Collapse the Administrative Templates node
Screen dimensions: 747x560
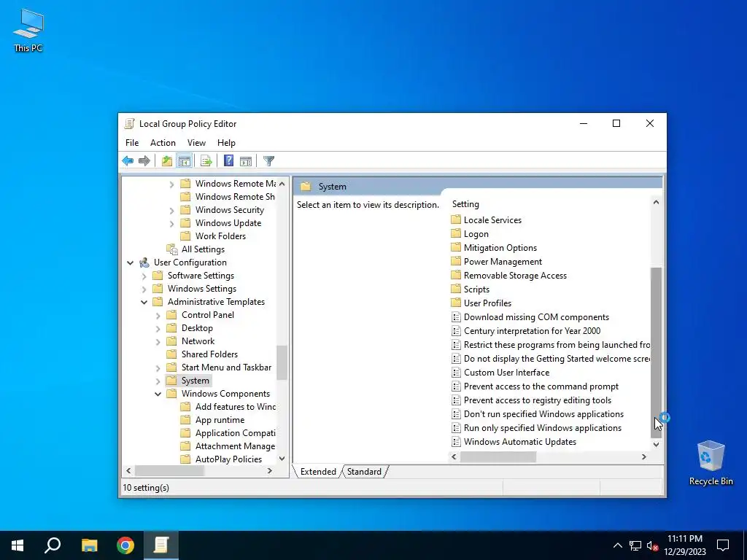point(144,302)
